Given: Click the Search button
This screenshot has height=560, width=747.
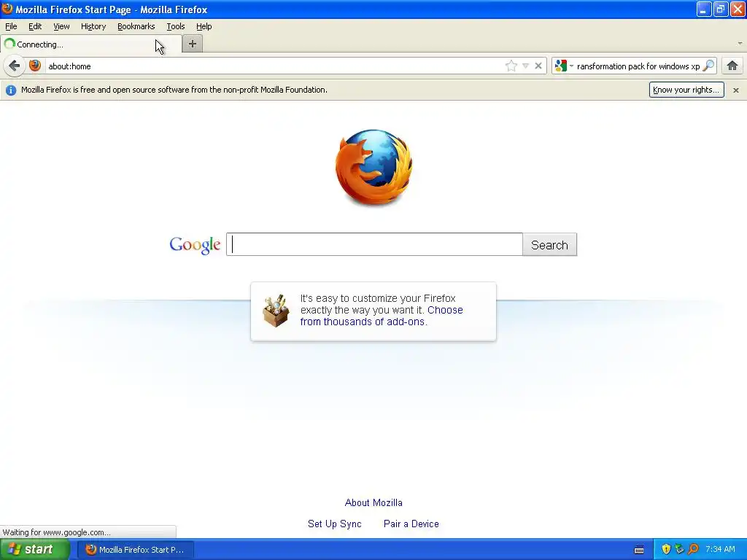Looking at the screenshot, I should (550, 244).
